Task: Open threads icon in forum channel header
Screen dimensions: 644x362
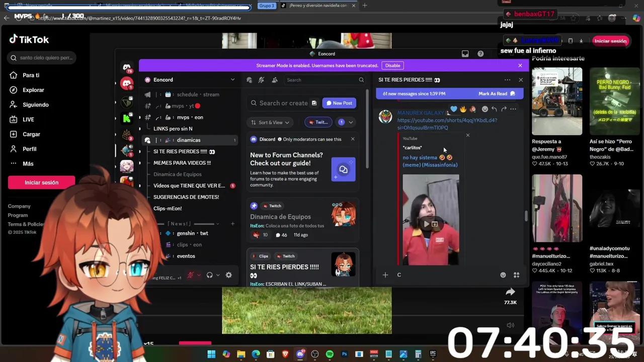Action: tap(250, 80)
